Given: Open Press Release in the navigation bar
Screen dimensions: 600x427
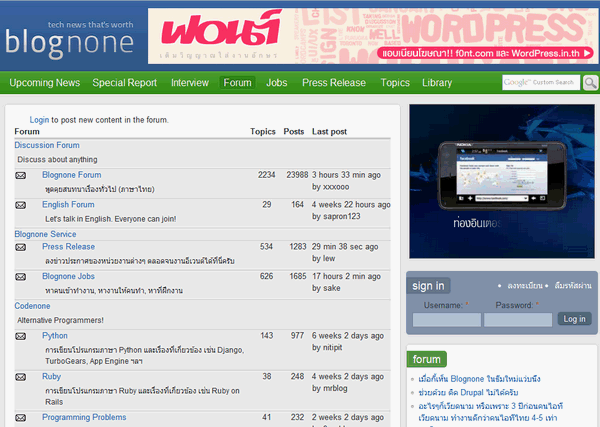Looking at the screenshot, I should [x=334, y=83].
